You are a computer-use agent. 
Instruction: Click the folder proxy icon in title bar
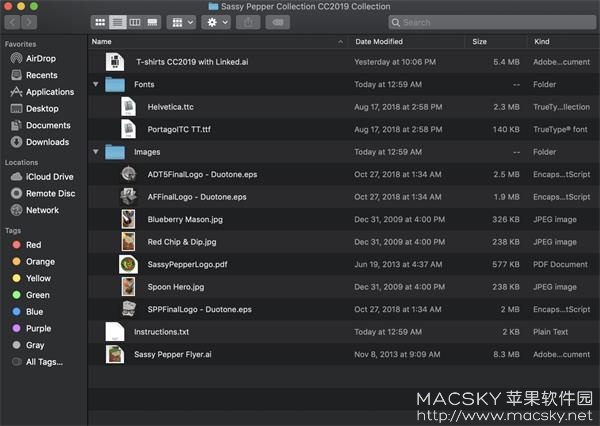[x=213, y=7]
